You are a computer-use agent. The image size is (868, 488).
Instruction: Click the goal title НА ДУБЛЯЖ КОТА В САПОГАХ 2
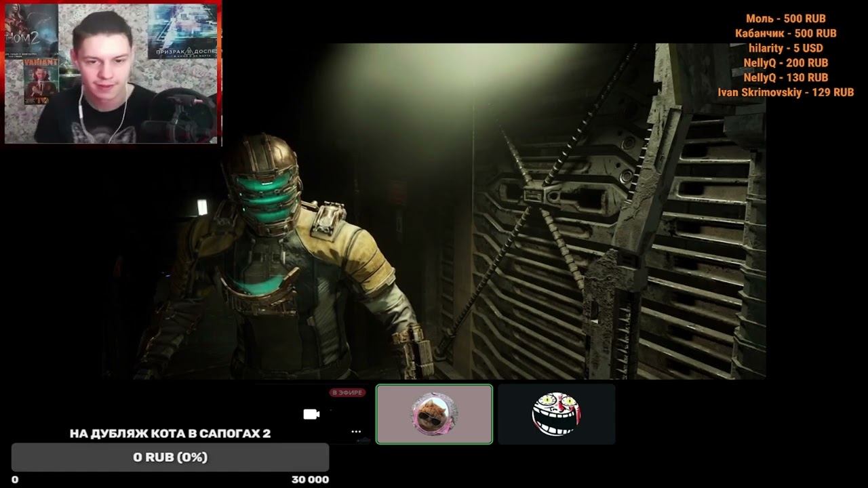pos(170,434)
